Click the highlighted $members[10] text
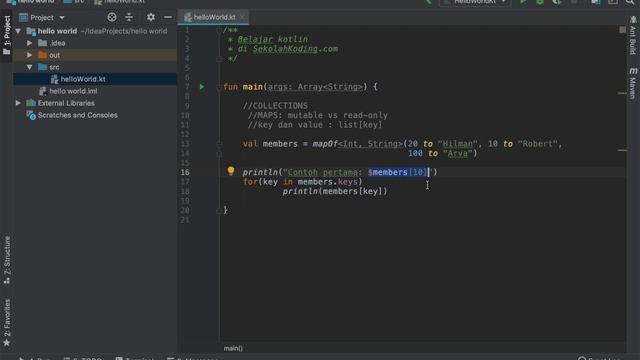The height and width of the screenshot is (360, 640). click(x=398, y=172)
